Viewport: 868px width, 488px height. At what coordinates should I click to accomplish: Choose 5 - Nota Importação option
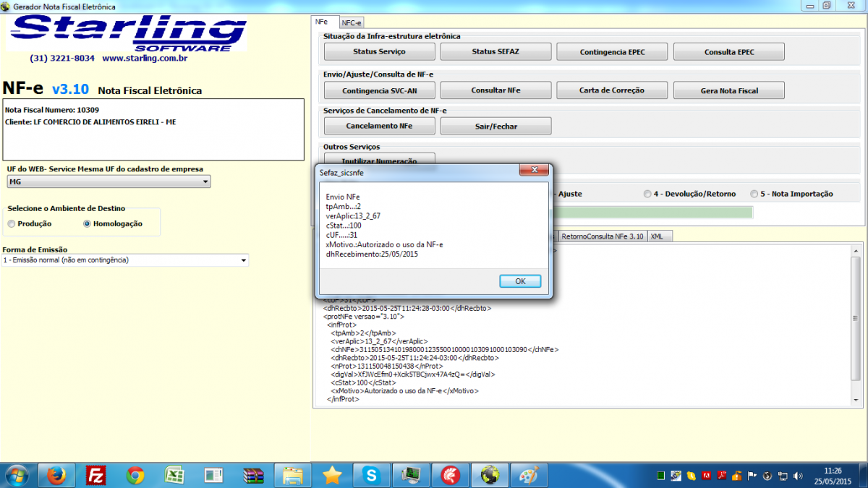[754, 194]
